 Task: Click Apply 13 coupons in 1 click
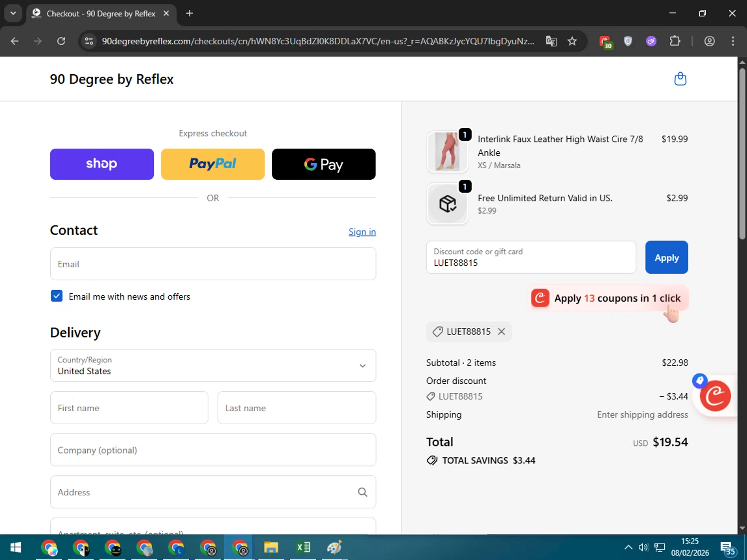[x=608, y=298]
